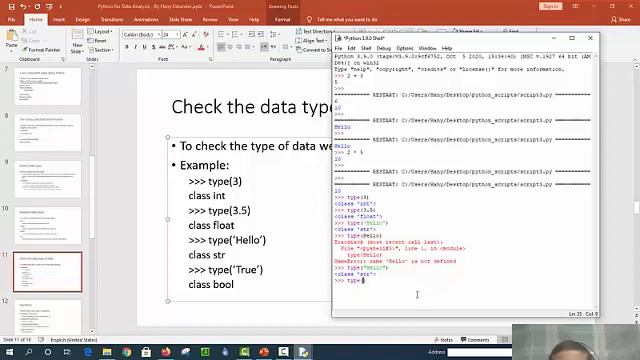640x360 pixels.
Task: Open Font dialog launcher arrow
Action: pos(210,60)
